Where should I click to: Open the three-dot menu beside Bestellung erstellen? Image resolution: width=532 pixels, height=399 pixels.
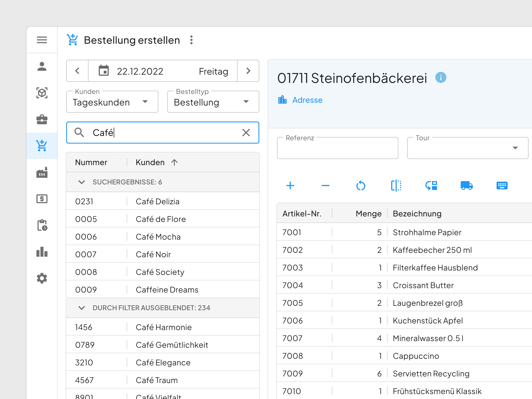coord(191,40)
